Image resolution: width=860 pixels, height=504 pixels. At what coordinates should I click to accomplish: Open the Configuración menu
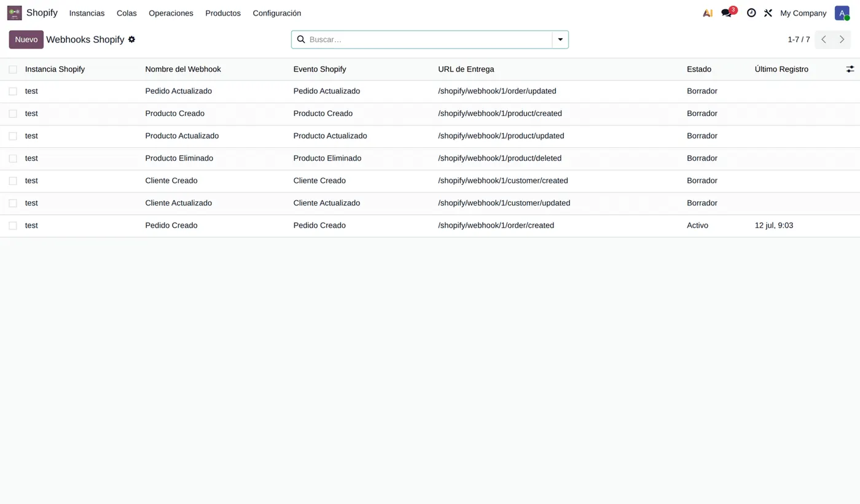click(x=277, y=13)
